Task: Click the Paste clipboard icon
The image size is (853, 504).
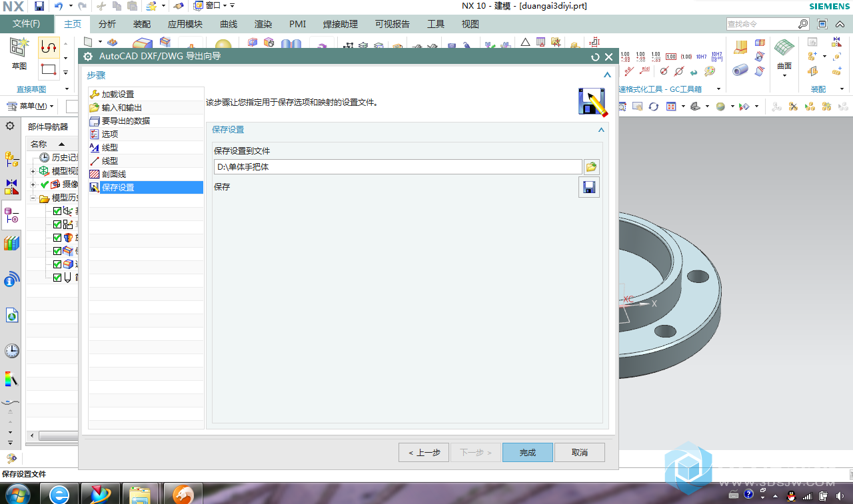Action: [x=132, y=6]
